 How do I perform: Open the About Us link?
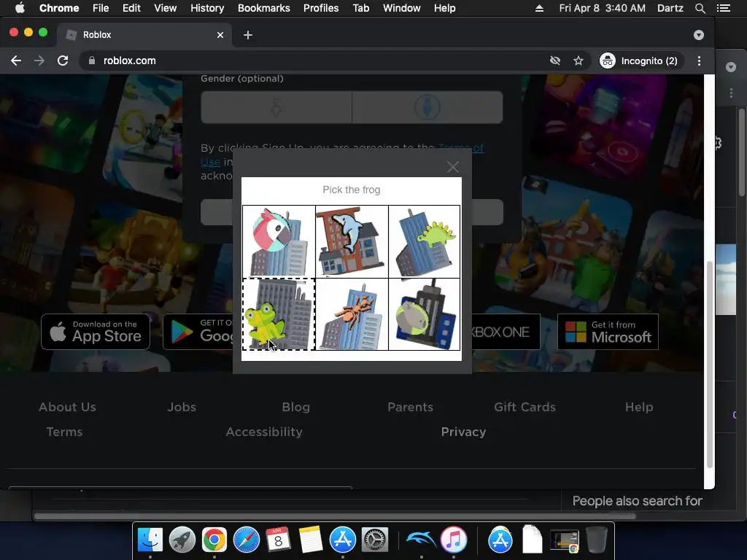[67, 407]
